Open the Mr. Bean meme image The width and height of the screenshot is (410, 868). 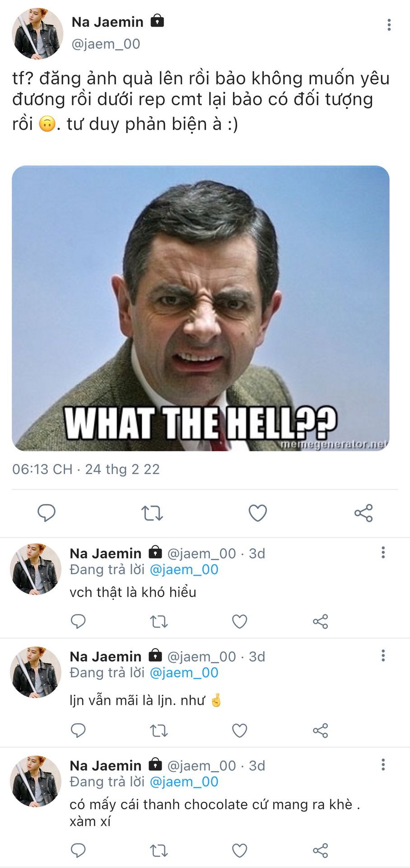[x=200, y=308]
